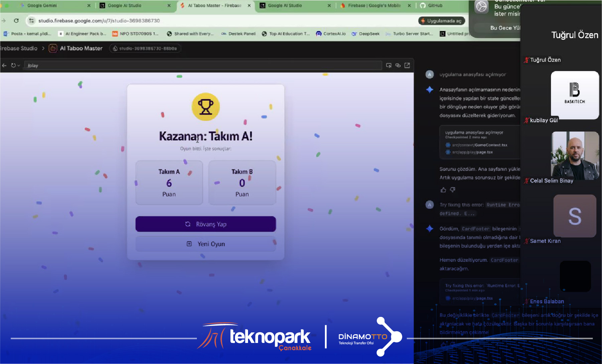
Task: Open the preview reload dropdown arrow
Action: coord(19,66)
